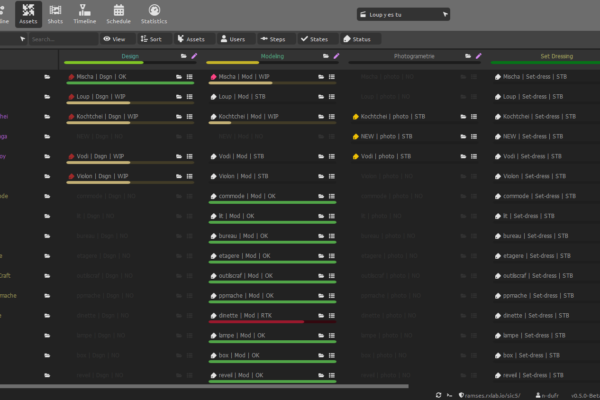The height and width of the screenshot is (400, 600).
Task: Click the Loup Mod STB progress bar
Action: (x=270, y=103)
